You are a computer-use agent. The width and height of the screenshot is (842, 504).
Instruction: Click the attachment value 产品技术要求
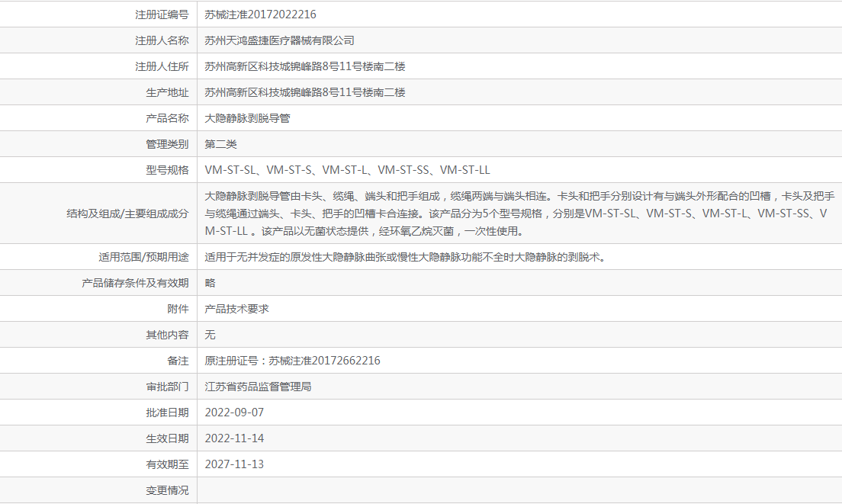coord(236,309)
